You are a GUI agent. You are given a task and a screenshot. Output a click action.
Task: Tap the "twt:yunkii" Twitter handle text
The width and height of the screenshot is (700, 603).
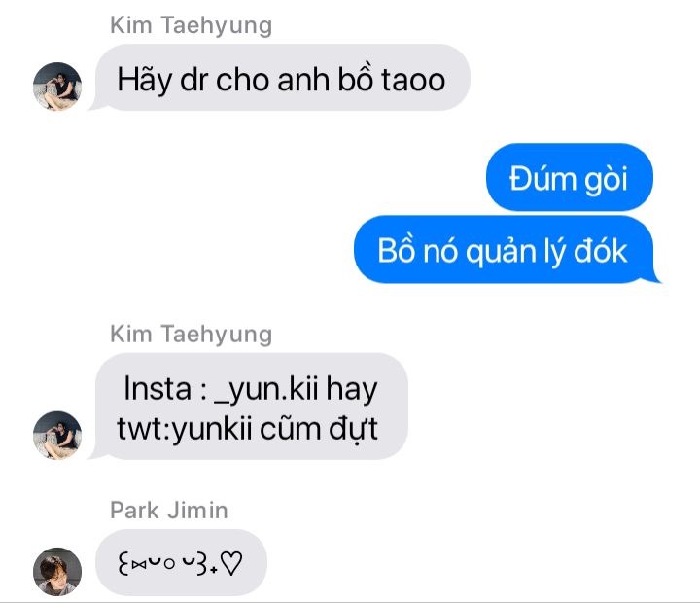tap(185, 430)
